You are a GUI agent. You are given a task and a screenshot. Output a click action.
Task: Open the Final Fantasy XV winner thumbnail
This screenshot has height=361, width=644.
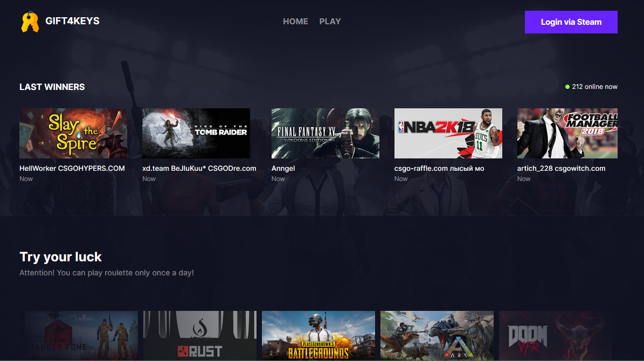pos(326,134)
